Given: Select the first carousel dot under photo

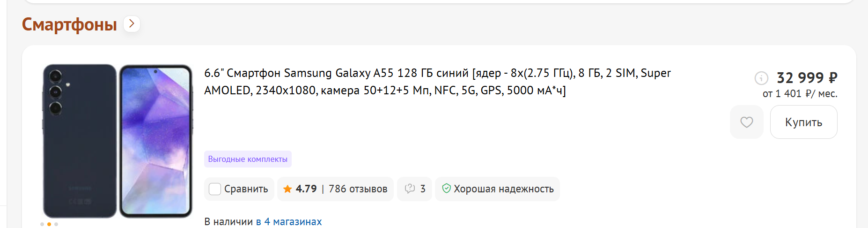Looking at the screenshot, I should (42, 224).
